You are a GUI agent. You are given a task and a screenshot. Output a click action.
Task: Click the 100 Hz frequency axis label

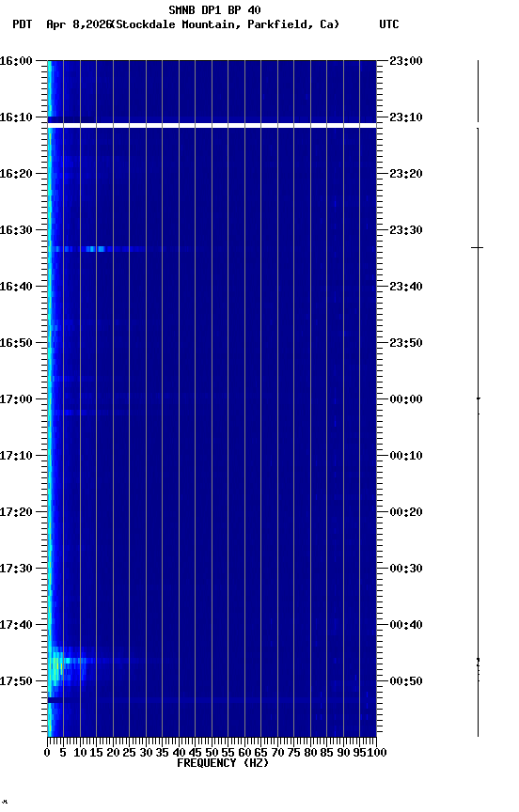(377, 753)
